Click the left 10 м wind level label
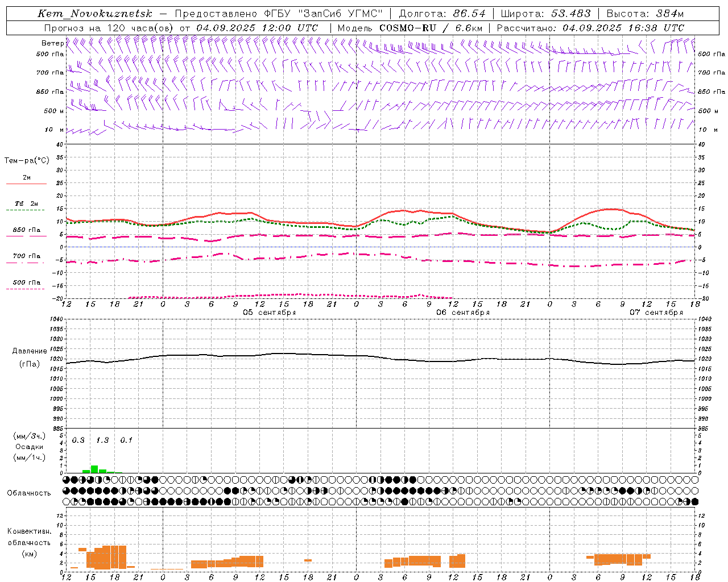The image size is (728, 582). [55, 130]
